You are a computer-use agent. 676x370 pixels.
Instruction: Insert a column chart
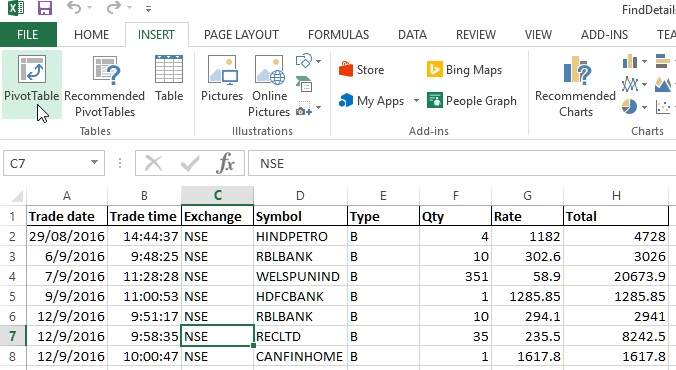pyautogui.click(x=630, y=62)
